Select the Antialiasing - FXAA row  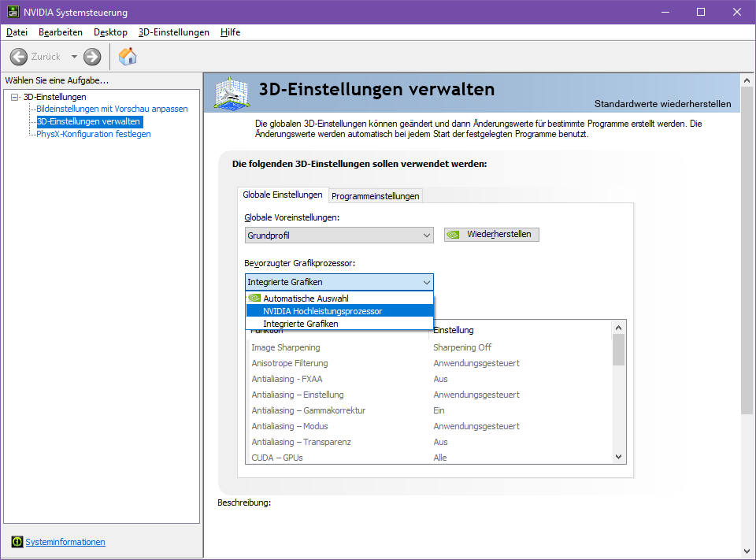429,379
